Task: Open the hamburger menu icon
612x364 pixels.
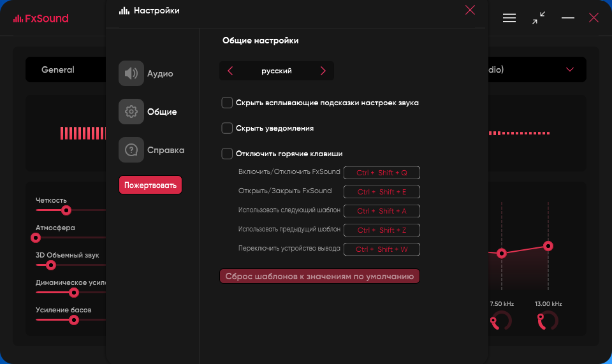Action: tap(509, 18)
